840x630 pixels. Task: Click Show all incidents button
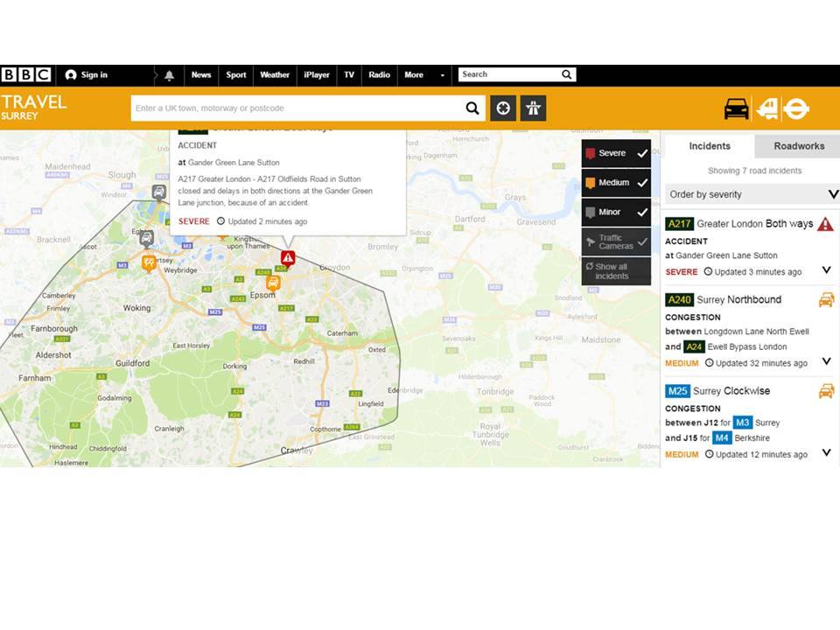pos(616,271)
